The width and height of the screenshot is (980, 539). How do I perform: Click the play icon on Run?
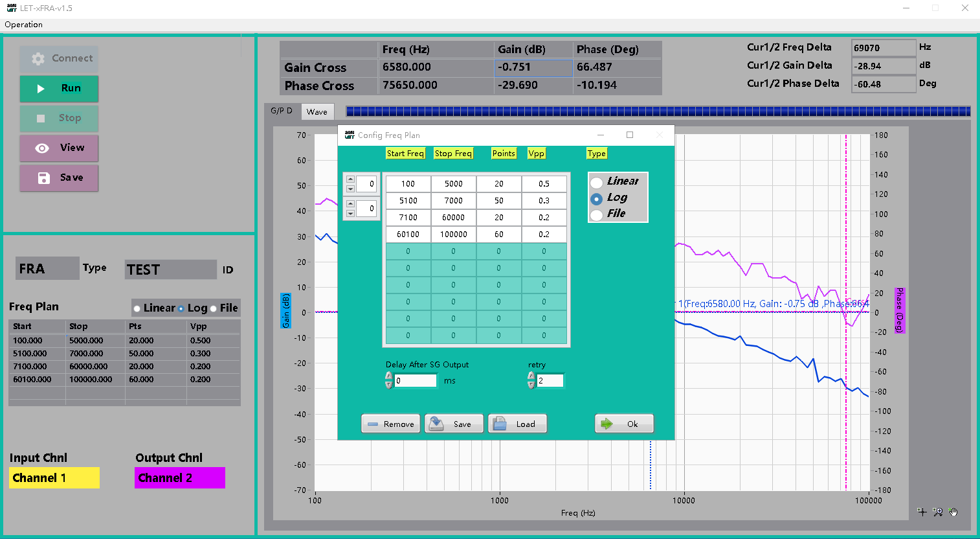coord(41,89)
